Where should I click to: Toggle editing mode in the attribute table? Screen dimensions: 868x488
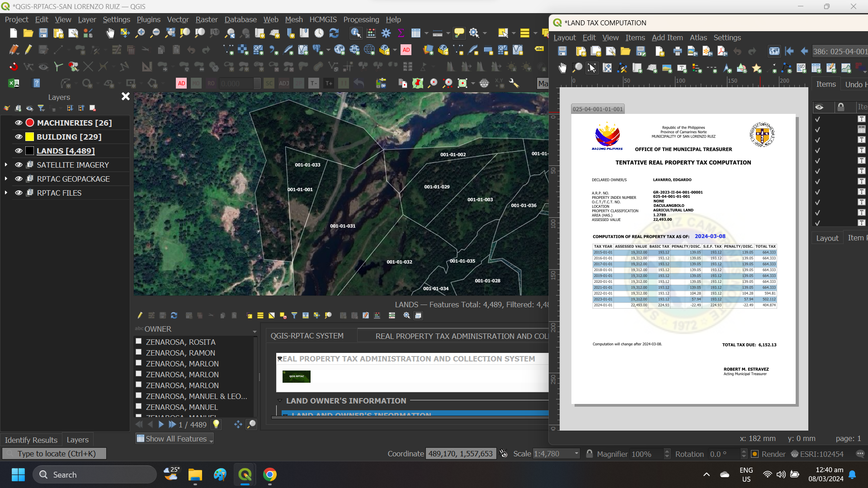tap(140, 315)
